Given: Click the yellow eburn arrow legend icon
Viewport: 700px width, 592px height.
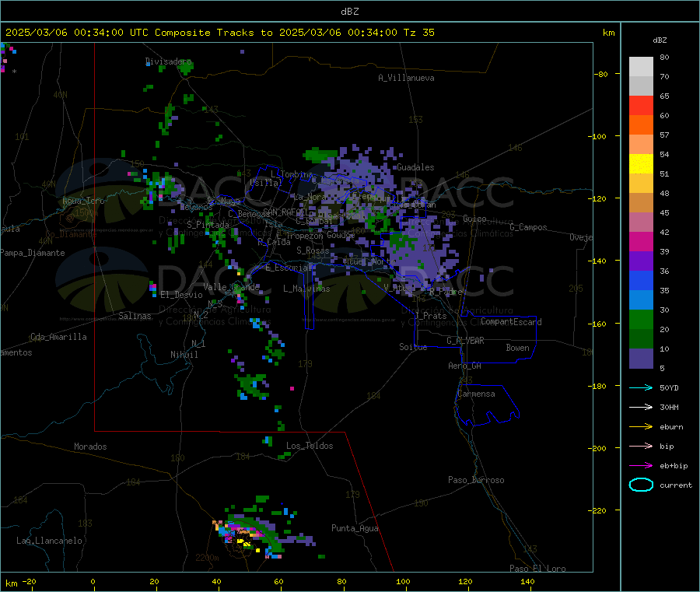Looking at the screenshot, I should click(641, 426).
